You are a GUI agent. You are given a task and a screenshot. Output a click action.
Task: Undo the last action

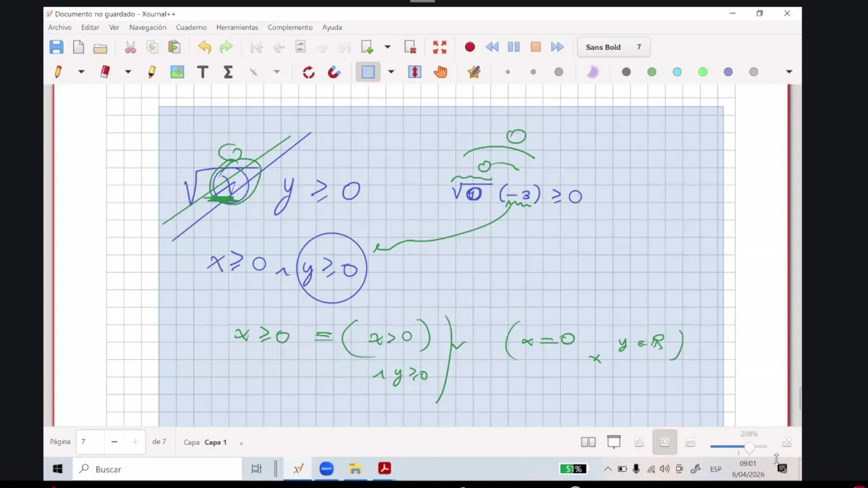click(204, 47)
